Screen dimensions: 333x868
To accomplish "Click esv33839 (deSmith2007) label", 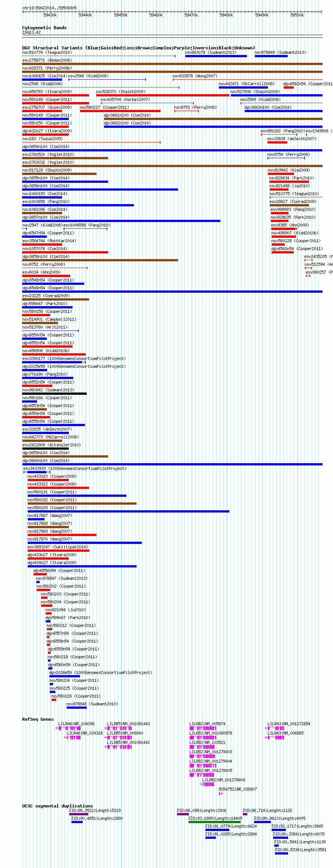I will 292,139.
